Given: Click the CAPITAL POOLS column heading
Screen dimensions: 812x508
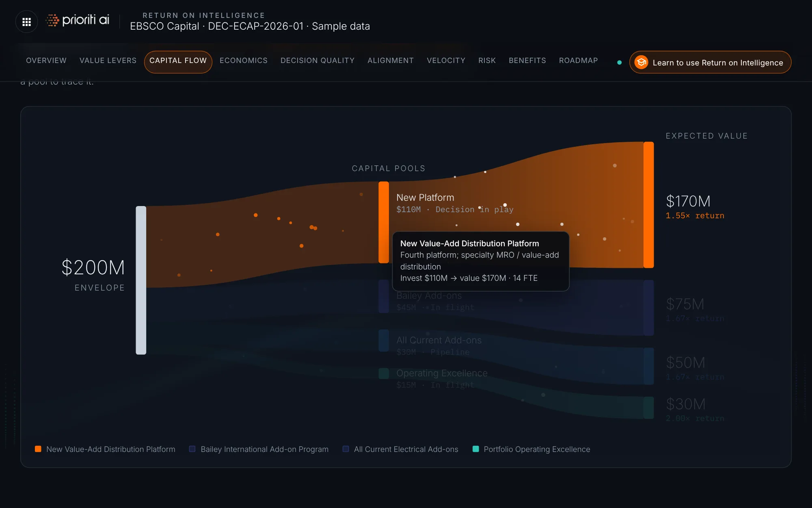Looking at the screenshot, I should pos(389,168).
